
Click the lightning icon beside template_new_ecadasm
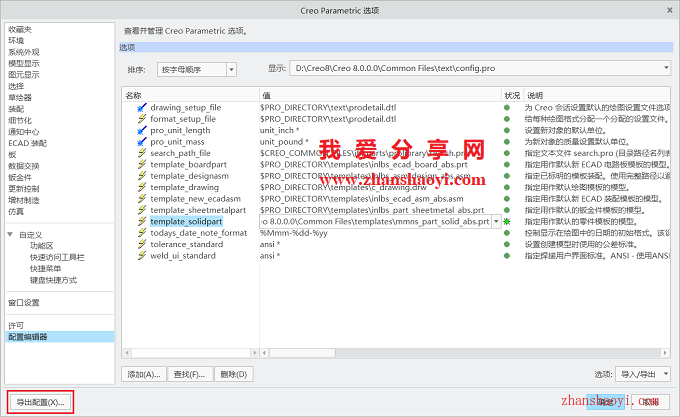click(141, 199)
